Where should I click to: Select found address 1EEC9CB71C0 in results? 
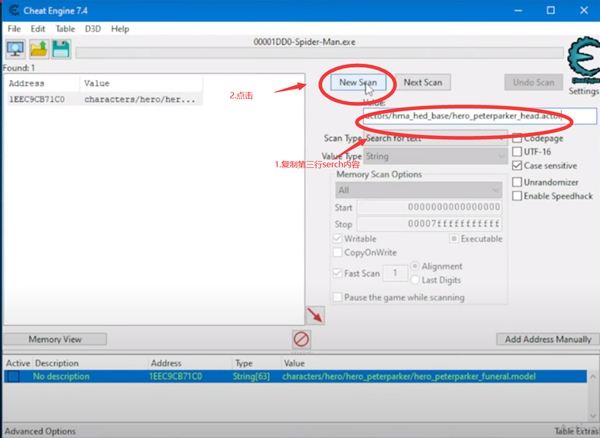pyautogui.click(x=37, y=99)
